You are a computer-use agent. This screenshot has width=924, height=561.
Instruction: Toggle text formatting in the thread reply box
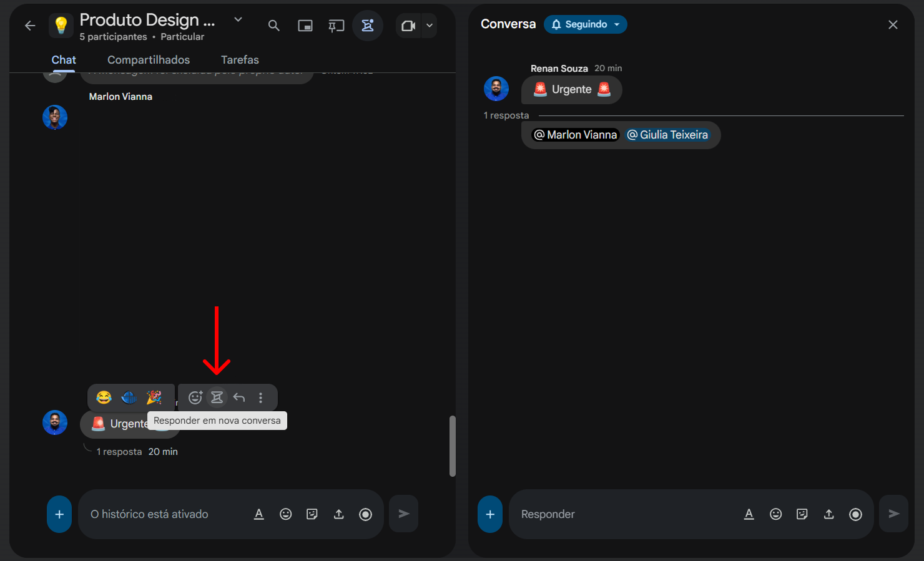click(749, 514)
